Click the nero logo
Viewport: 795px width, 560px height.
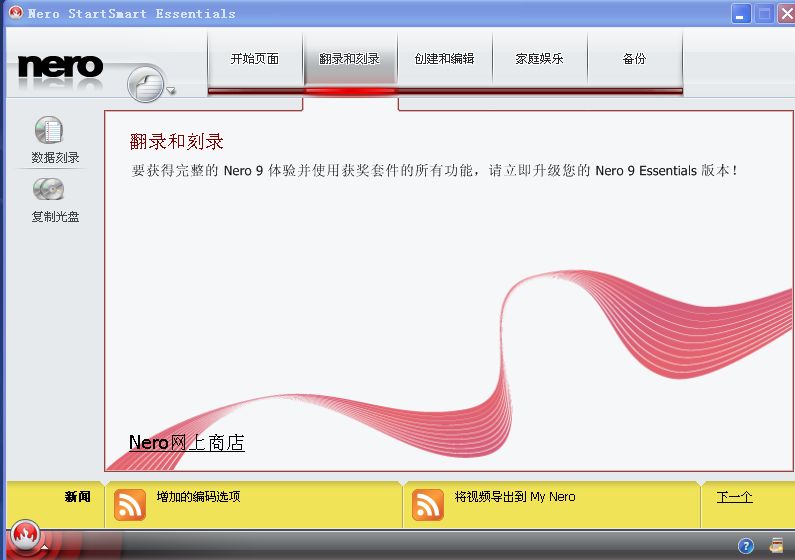coord(60,66)
